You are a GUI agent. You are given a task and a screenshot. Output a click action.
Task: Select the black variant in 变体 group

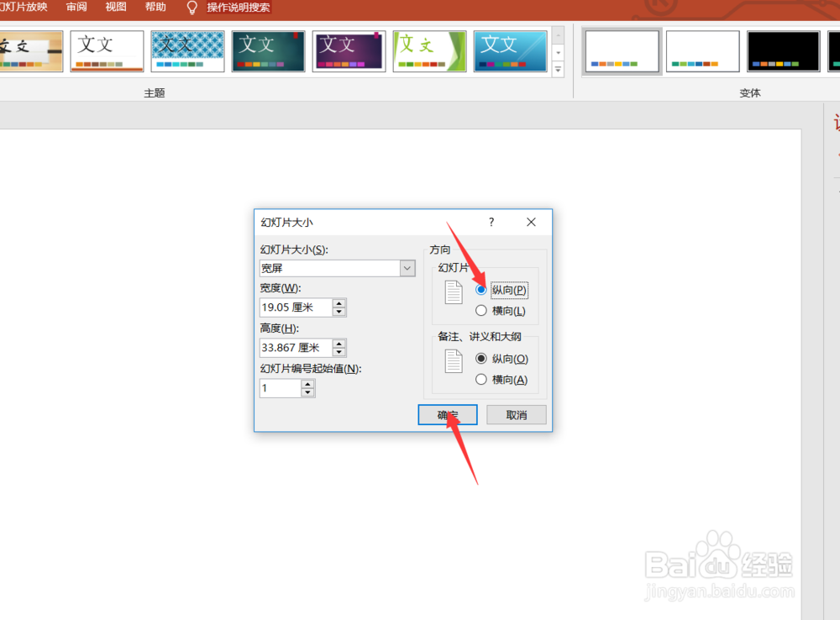click(x=783, y=50)
